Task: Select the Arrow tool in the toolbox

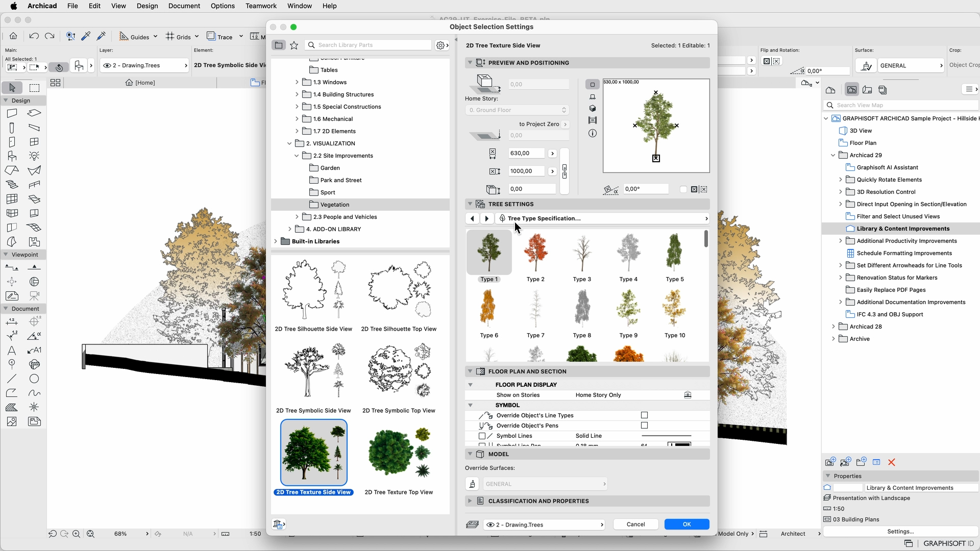Action: pos(12,88)
